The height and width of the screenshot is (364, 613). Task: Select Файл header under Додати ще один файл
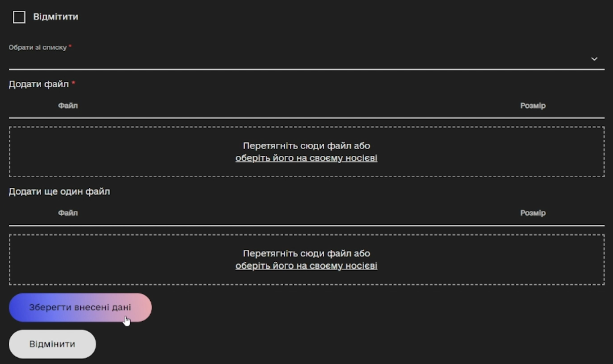point(68,213)
